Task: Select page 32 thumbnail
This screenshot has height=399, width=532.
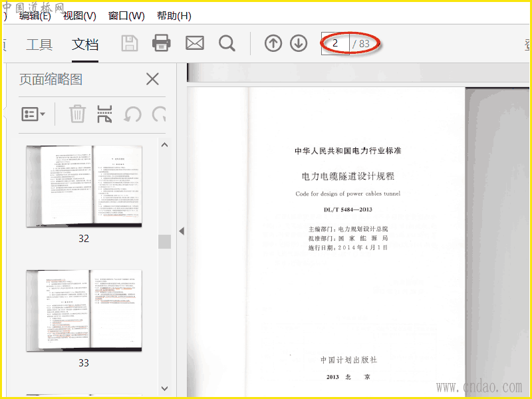Action: [84, 186]
